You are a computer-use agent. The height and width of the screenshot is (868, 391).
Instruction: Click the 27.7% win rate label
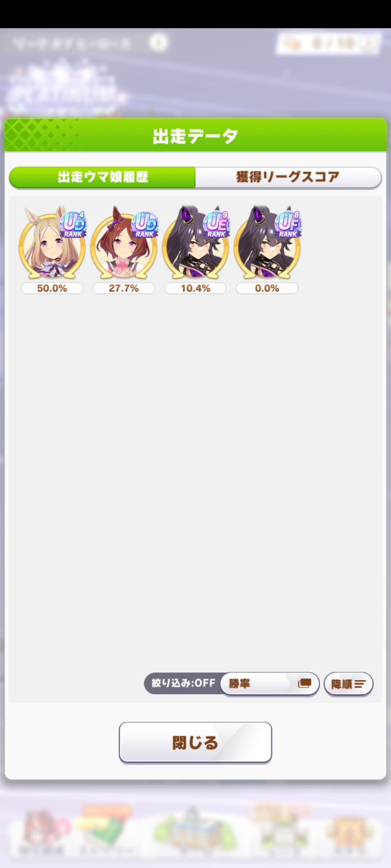click(124, 288)
